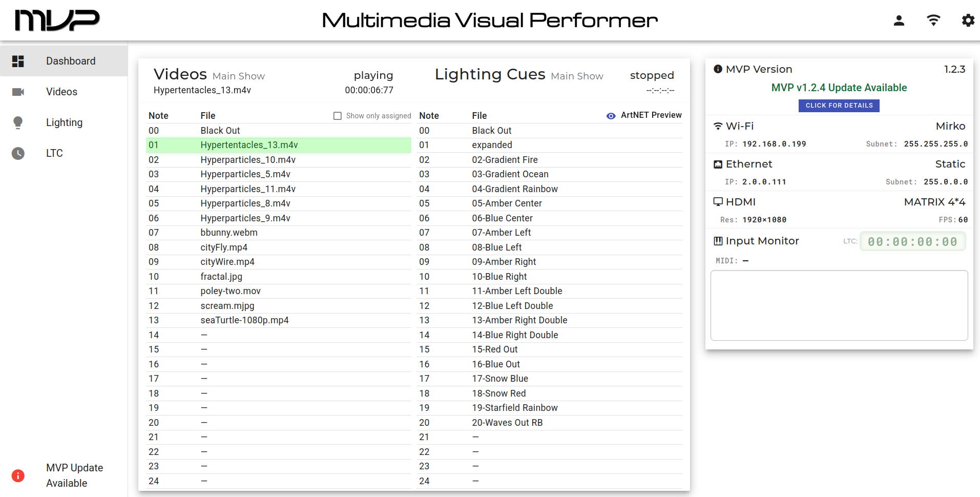This screenshot has width=980, height=497.
Task: Toggle ArtNET Preview eye icon
Action: tap(611, 116)
